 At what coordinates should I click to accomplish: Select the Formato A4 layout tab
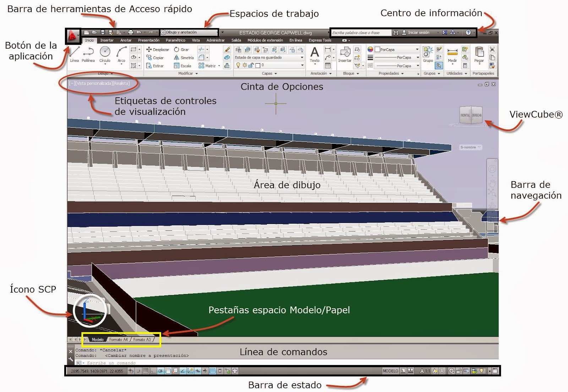[x=118, y=339]
